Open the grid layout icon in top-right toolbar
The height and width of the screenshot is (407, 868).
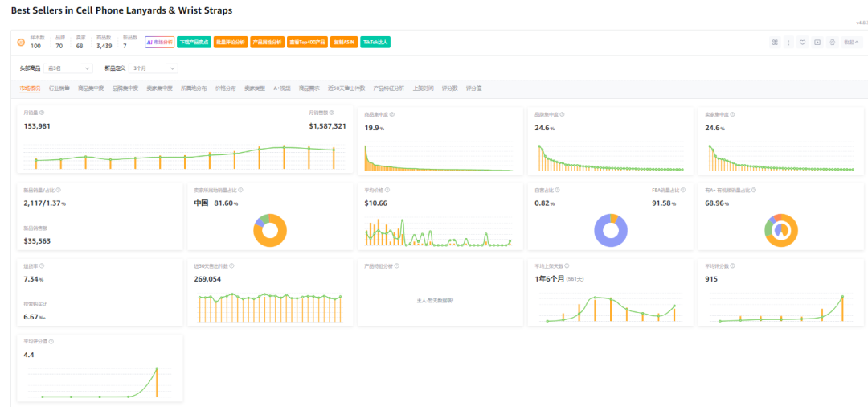coord(775,42)
